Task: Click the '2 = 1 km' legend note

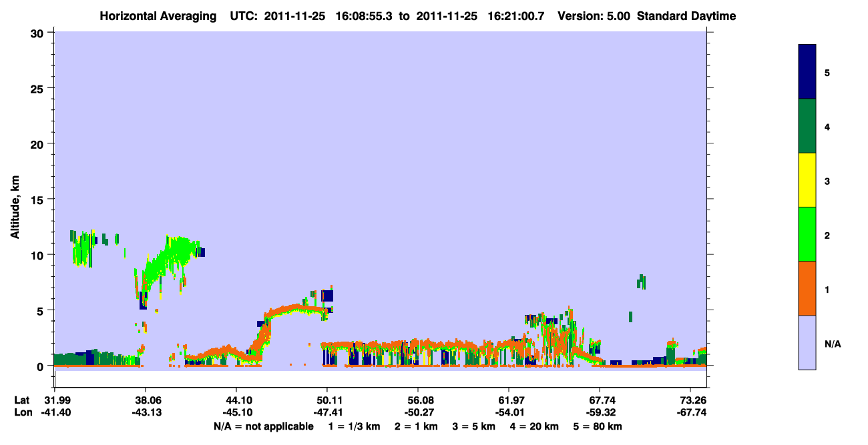Action: 416,426
